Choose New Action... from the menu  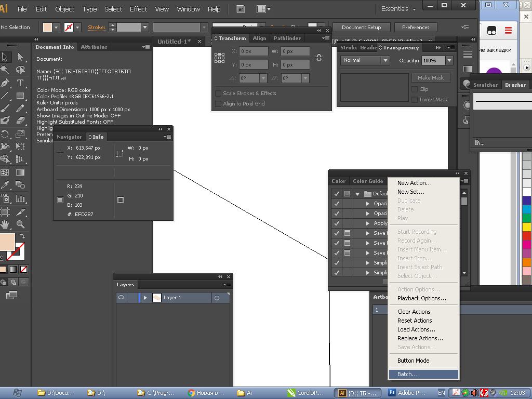tap(423, 183)
